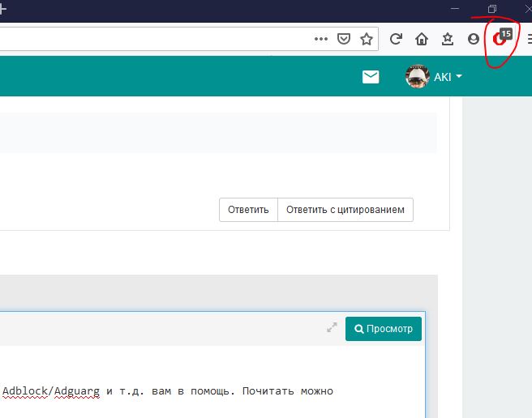Viewport: 532px width, 418px height.
Task: Click the AKI profile avatar
Action: [x=417, y=77]
